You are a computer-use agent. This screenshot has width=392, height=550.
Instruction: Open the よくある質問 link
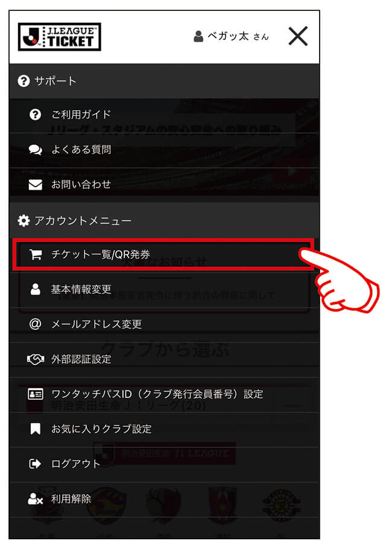[x=164, y=150]
